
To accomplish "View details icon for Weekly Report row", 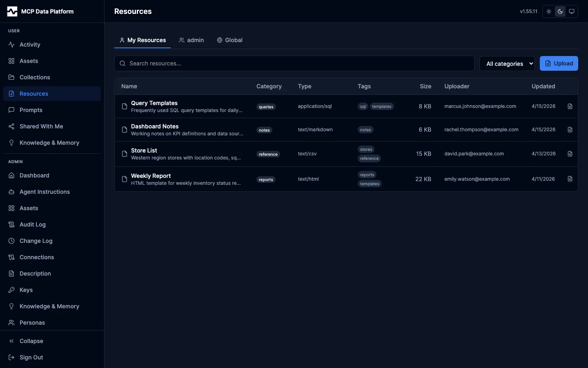I will 570,179.
